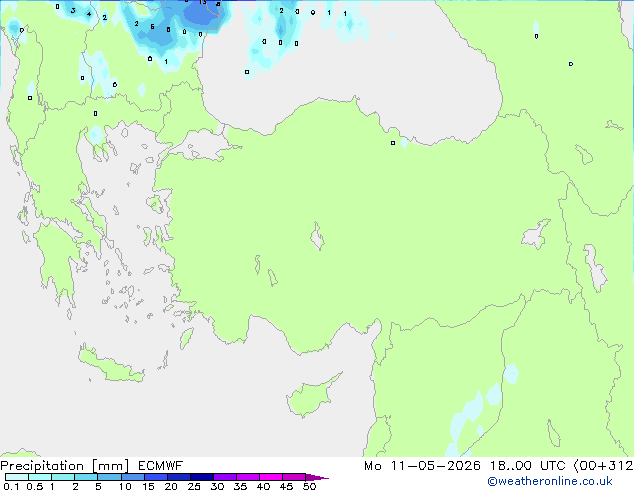
Task: Select the 45–50 mm legend swatch
Action: tap(294, 477)
